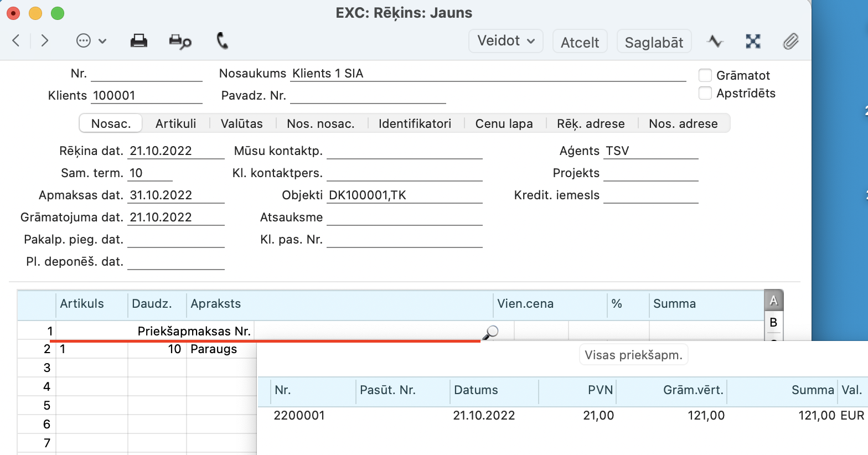868x455 pixels.
Task: Click the magnifier in Priekšapmaksas Nr. field
Action: click(490, 332)
